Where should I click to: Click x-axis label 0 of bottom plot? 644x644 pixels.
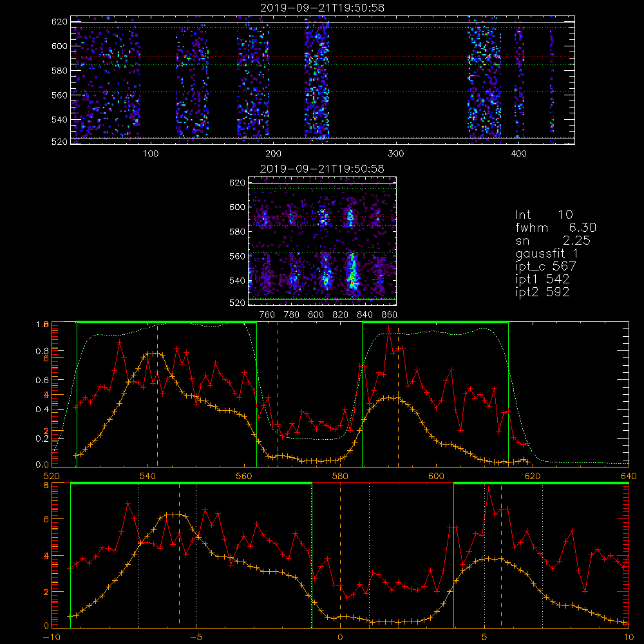pos(340,637)
